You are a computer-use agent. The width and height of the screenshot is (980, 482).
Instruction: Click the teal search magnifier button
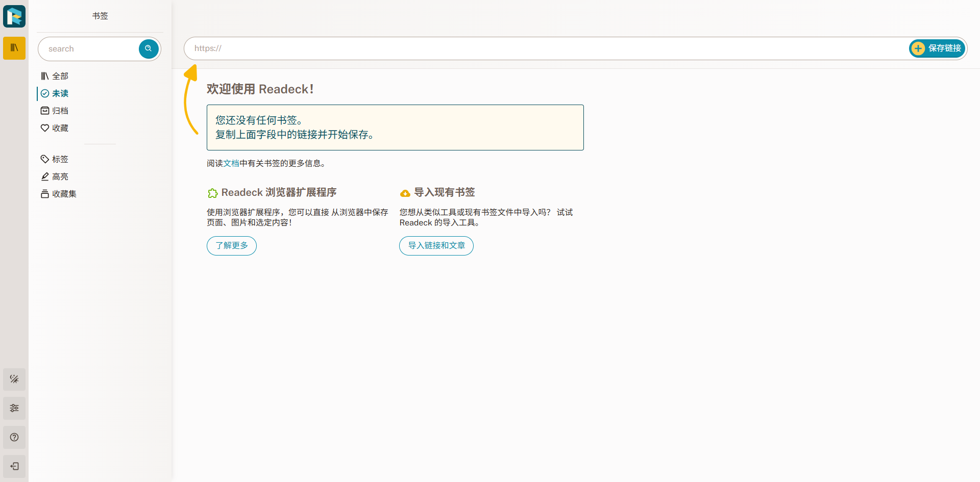pos(148,48)
